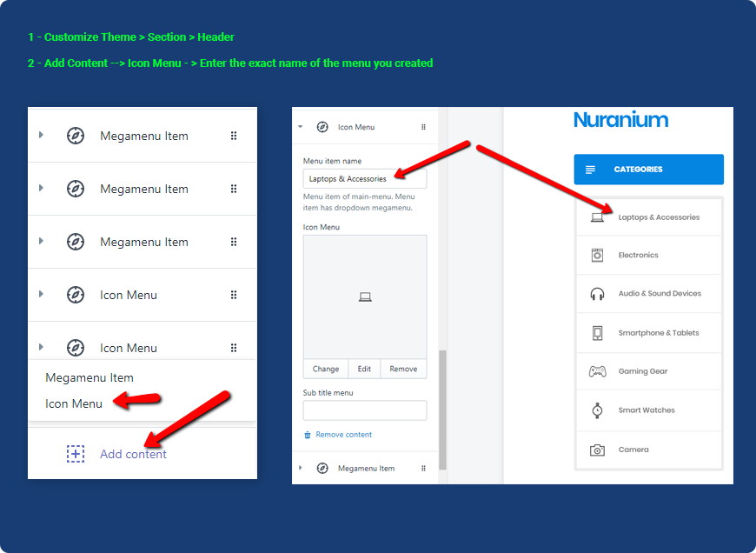Collapse the open Icon Menu block

tap(301, 127)
